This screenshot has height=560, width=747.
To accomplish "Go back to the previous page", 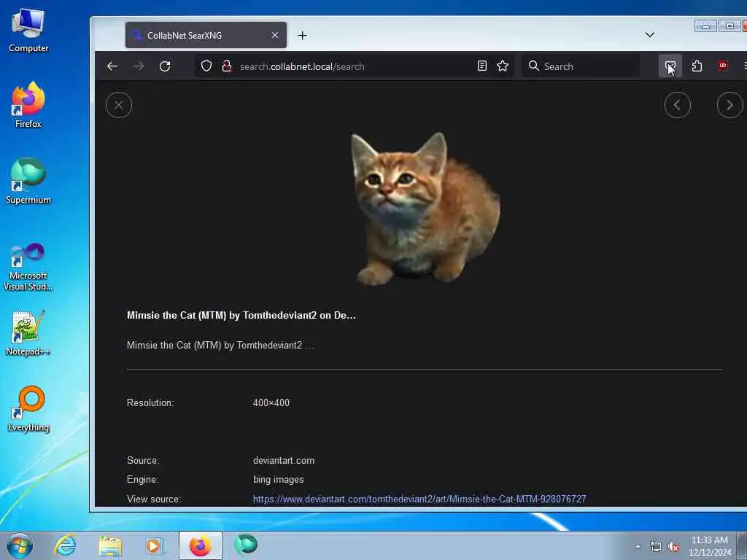I will 112,66.
